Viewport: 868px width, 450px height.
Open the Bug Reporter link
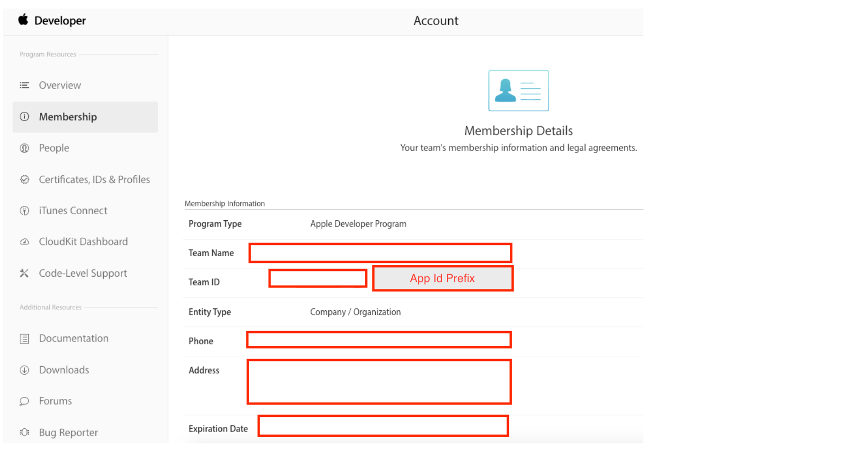[x=68, y=432]
